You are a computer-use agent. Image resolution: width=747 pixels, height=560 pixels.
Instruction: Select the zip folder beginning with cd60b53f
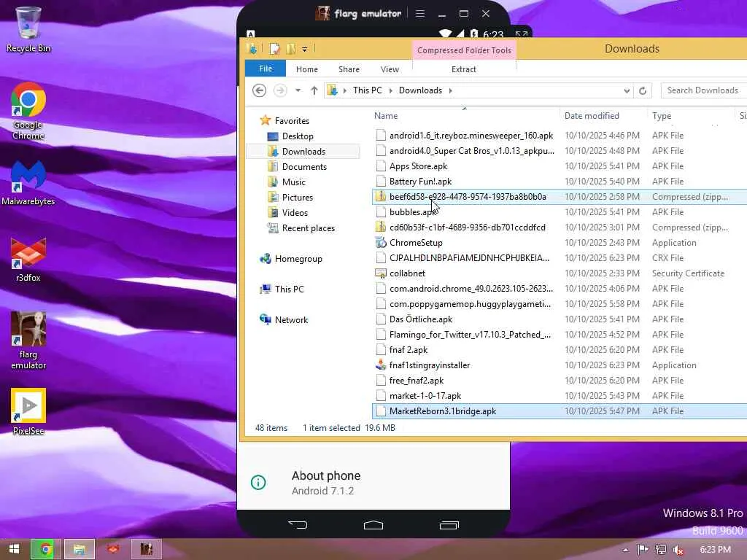[468, 227]
